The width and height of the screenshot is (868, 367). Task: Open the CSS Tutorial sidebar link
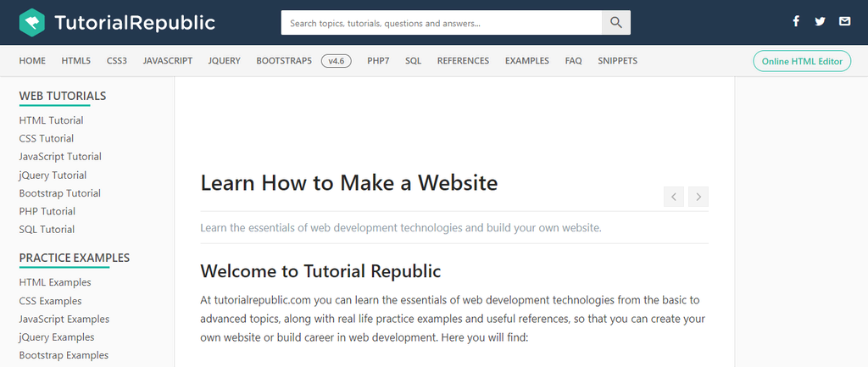click(47, 138)
